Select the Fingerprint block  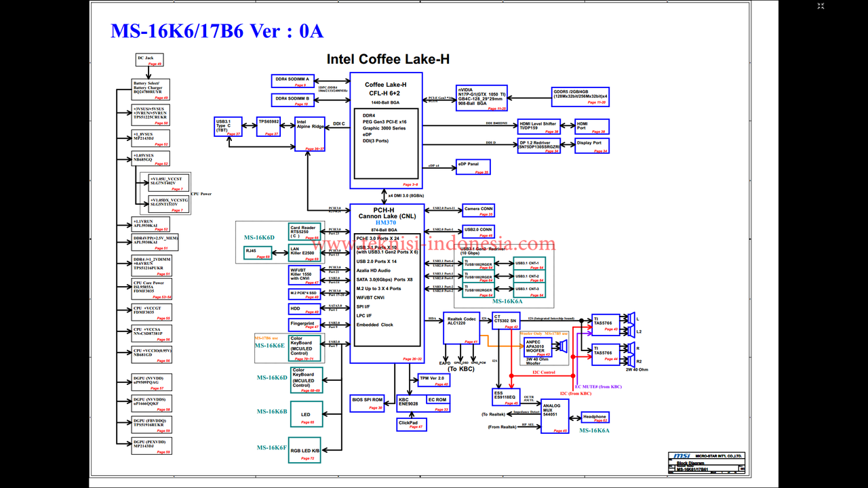[x=304, y=325]
